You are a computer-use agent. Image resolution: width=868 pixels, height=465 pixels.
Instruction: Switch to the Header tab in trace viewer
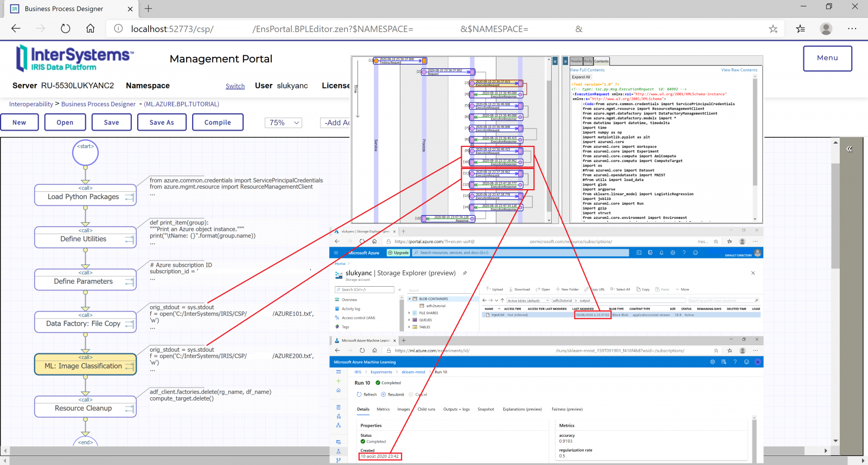pos(576,61)
